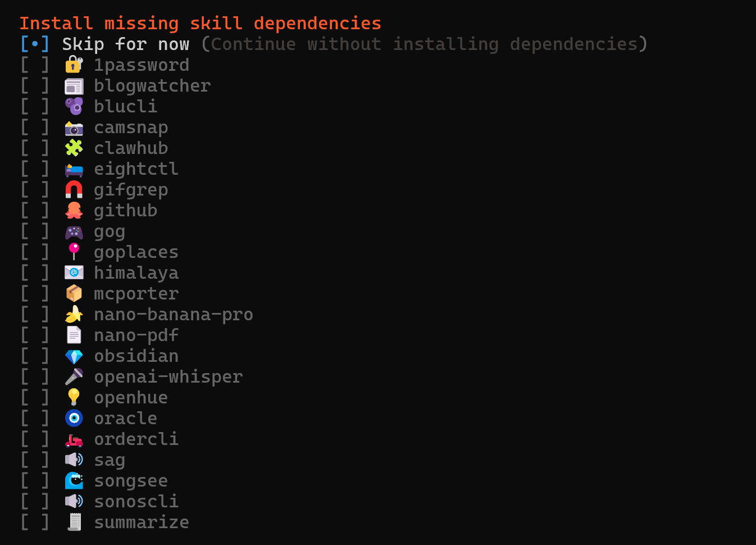This screenshot has width=756, height=545.
Task: Click the camsnap camera icon
Action: pyautogui.click(x=74, y=128)
